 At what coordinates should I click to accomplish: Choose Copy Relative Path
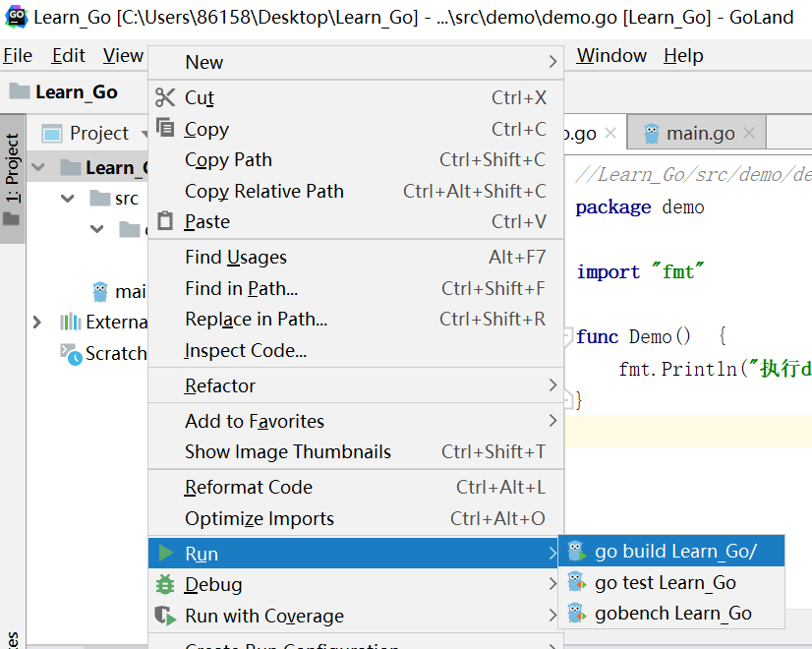coord(356,191)
